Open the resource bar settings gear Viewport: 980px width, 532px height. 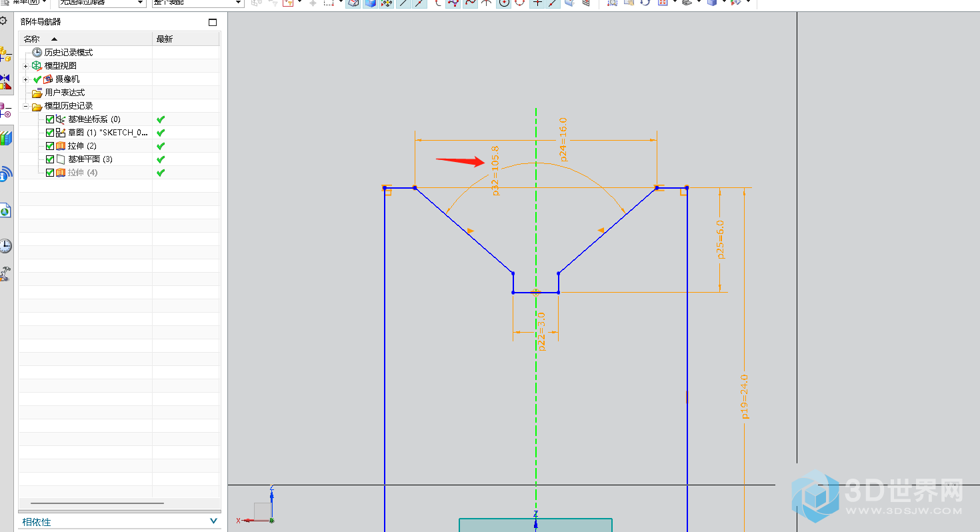click(x=4, y=21)
